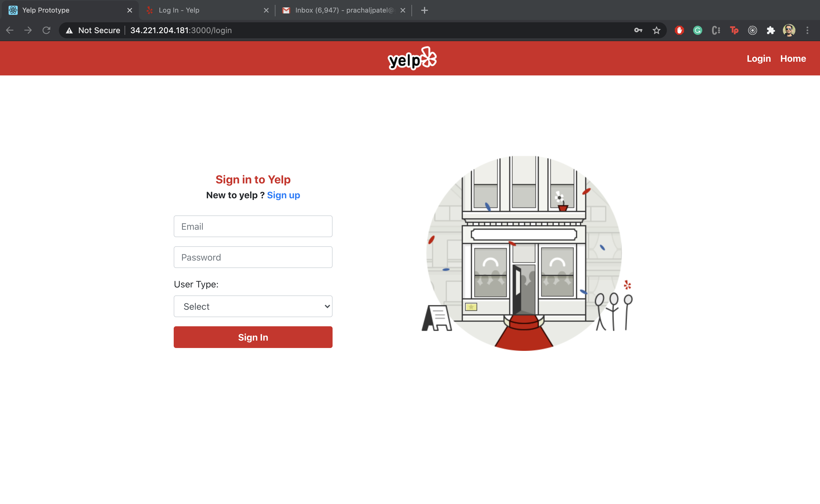
Task: Expand the User Type Select dropdown
Action: tap(253, 306)
